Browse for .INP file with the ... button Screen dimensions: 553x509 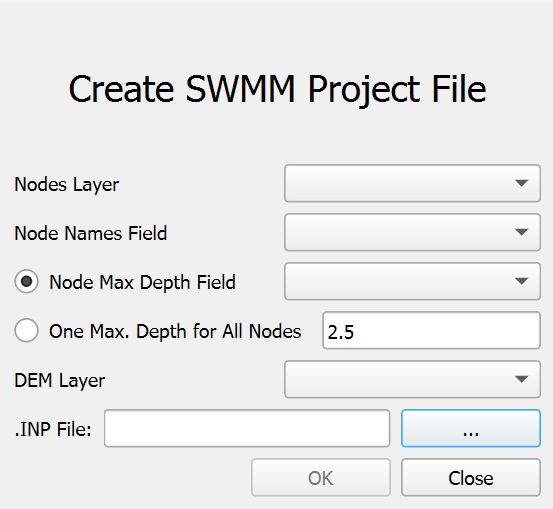471,428
